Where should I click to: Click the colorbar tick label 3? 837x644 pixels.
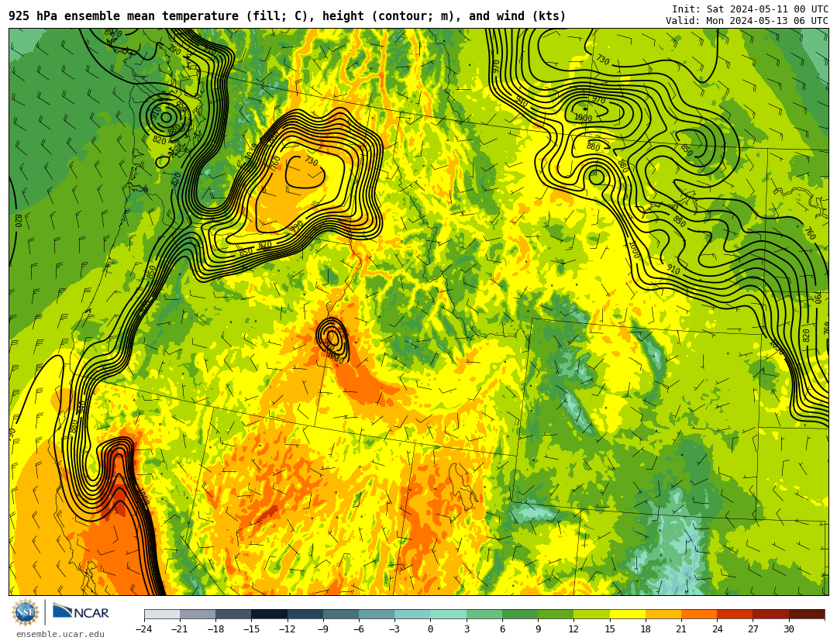click(x=467, y=629)
